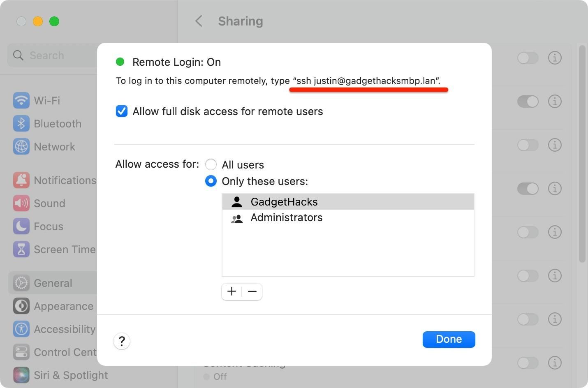Select the All users radio button

click(211, 164)
